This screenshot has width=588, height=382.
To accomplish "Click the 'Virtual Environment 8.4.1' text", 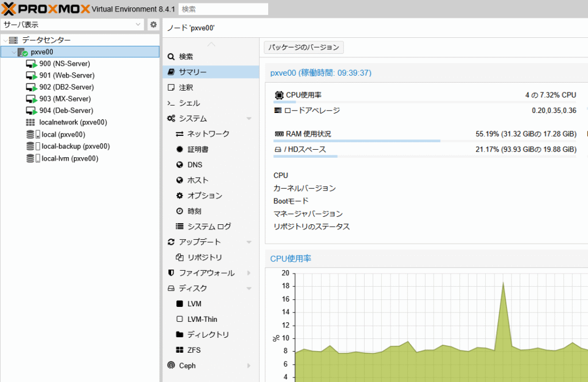I will (133, 9).
